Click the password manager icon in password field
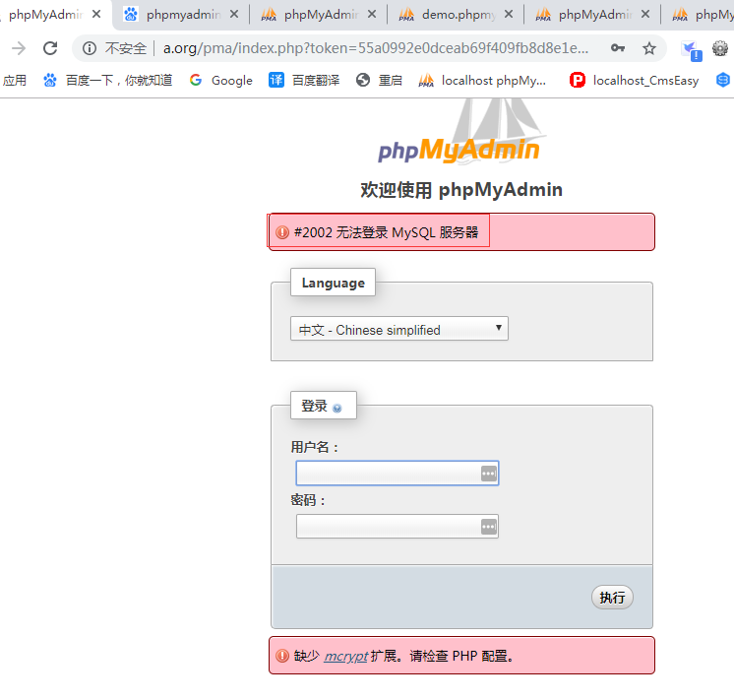The height and width of the screenshot is (700, 734). click(x=489, y=527)
